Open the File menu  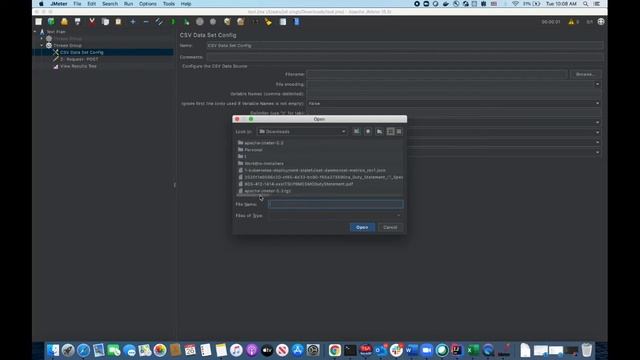[77, 4]
